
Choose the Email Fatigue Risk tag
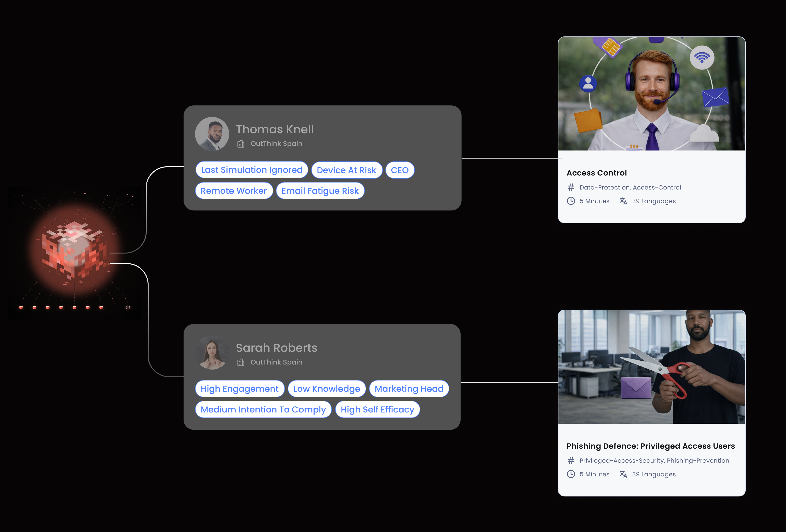[x=320, y=191]
